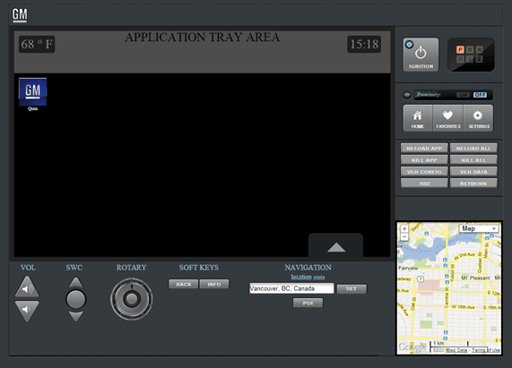Select the location navigation link
Viewport: 512px width, 368px height.
[x=301, y=277]
